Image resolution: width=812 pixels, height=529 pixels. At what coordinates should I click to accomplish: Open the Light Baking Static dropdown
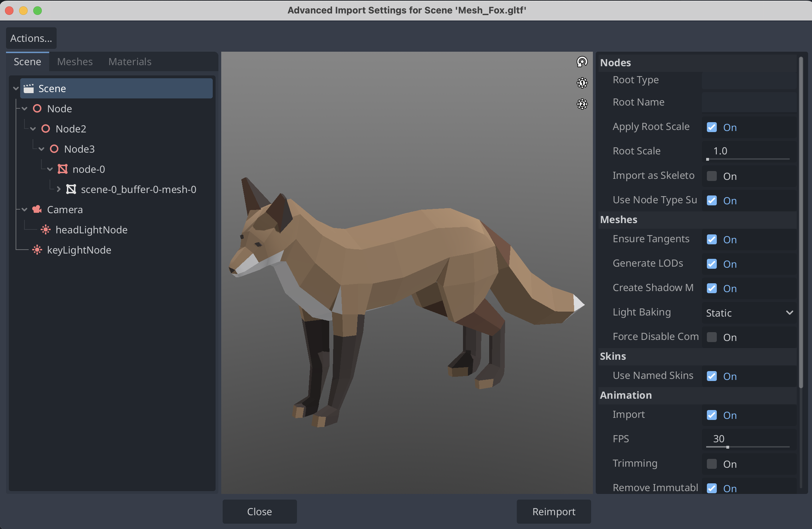pyautogui.click(x=749, y=313)
